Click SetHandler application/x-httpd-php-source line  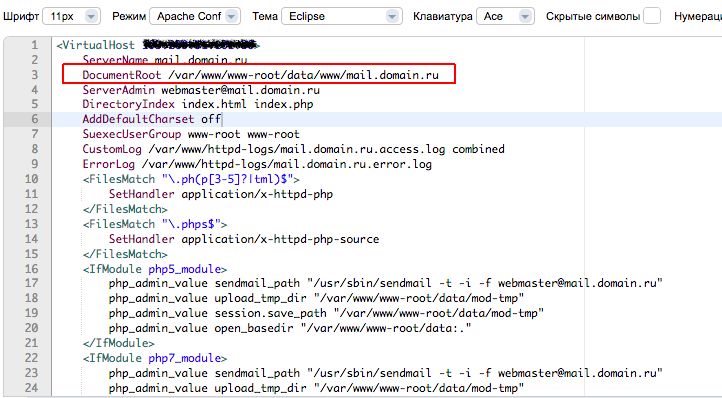[x=244, y=239]
